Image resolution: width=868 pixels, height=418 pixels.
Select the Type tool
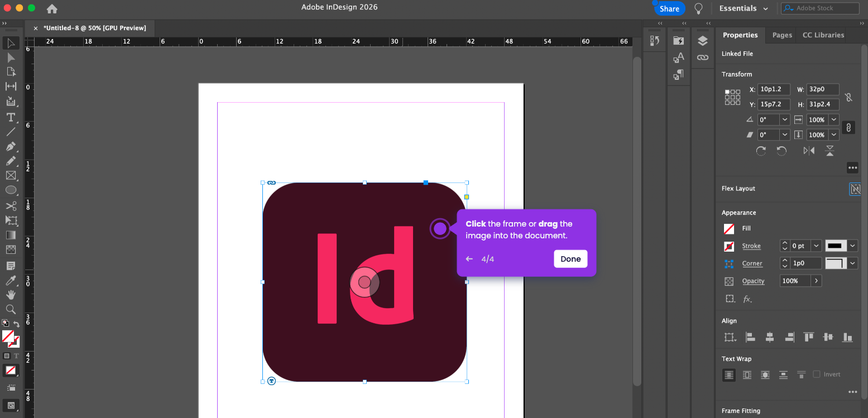(x=11, y=117)
